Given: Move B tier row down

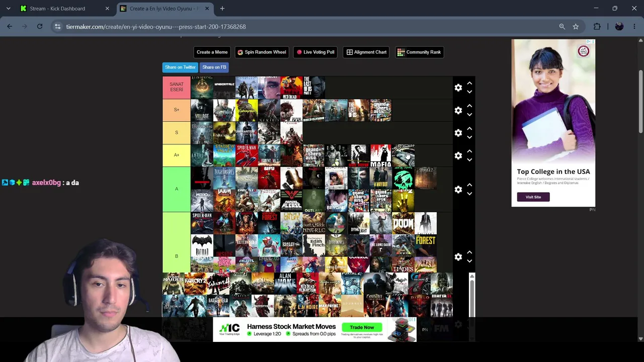Looking at the screenshot, I should pos(469,260).
